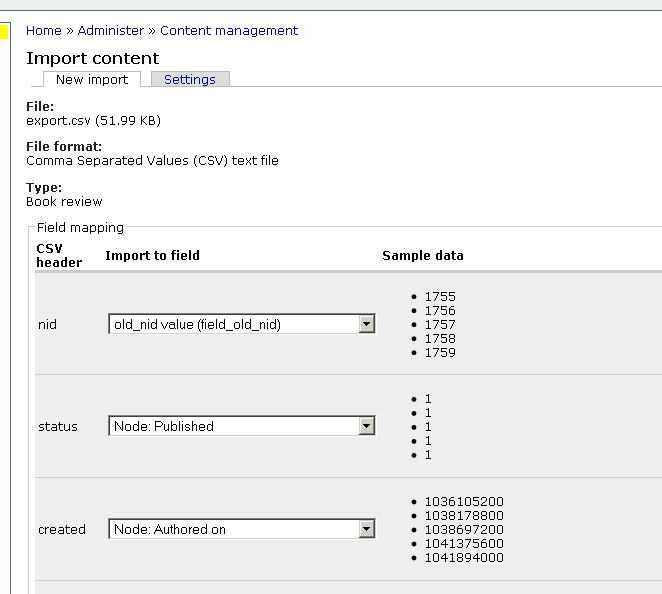The width and height of the screenshot is (662, 594).
Task: Open the nid field mapping dropdown
Action: 241,324
